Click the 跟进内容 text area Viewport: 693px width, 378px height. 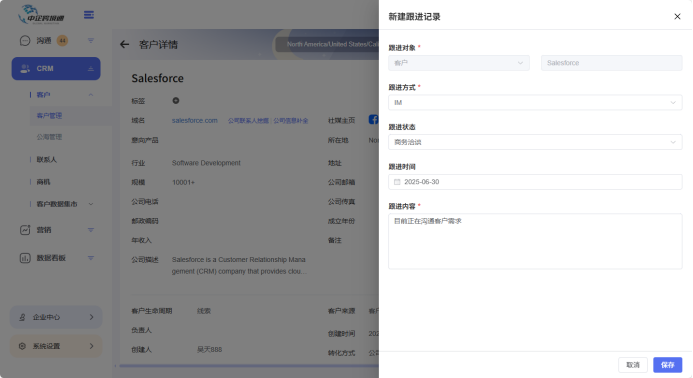coord(535,241)
